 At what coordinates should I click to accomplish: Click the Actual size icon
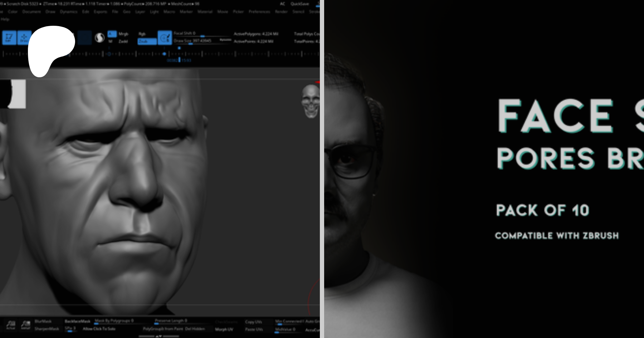11,325
